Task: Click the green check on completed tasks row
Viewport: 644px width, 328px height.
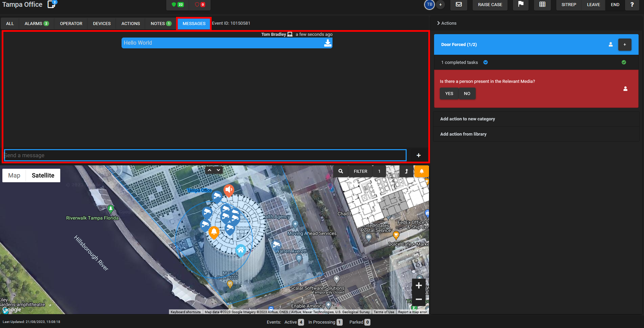Action: pyautogui.click(x=624, y=62)
